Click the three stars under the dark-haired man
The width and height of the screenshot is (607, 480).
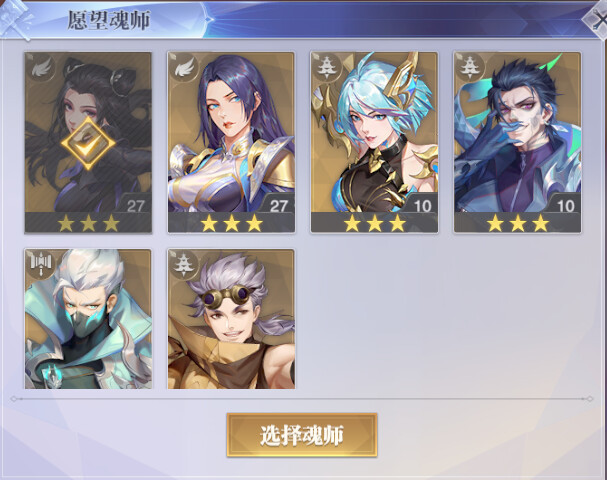(518, 223)
